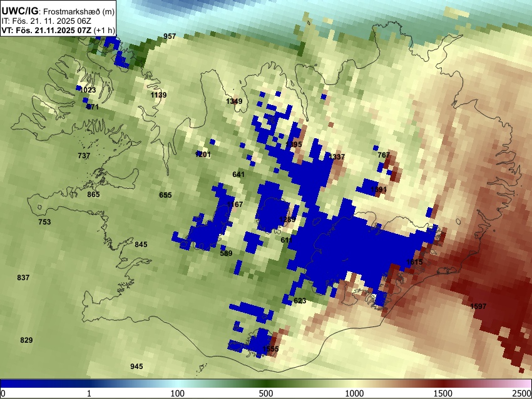The image size is (532, 399).
Task: Click the 100 mark on the color scale
Action: point(178,393)
